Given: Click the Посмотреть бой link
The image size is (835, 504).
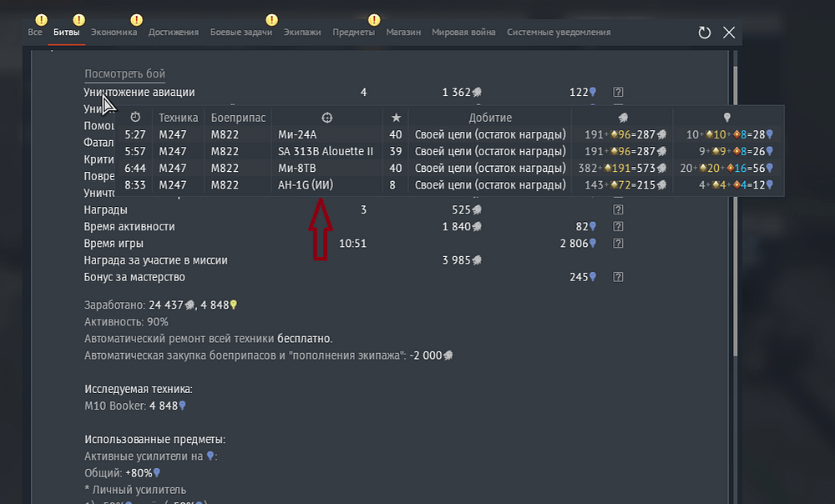Looking at the screenshot, I should [129, 74].
